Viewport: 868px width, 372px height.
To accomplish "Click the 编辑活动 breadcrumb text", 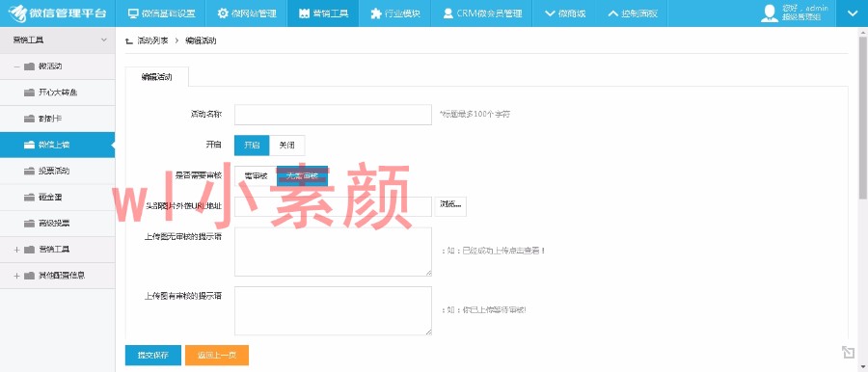I will 201,41.
